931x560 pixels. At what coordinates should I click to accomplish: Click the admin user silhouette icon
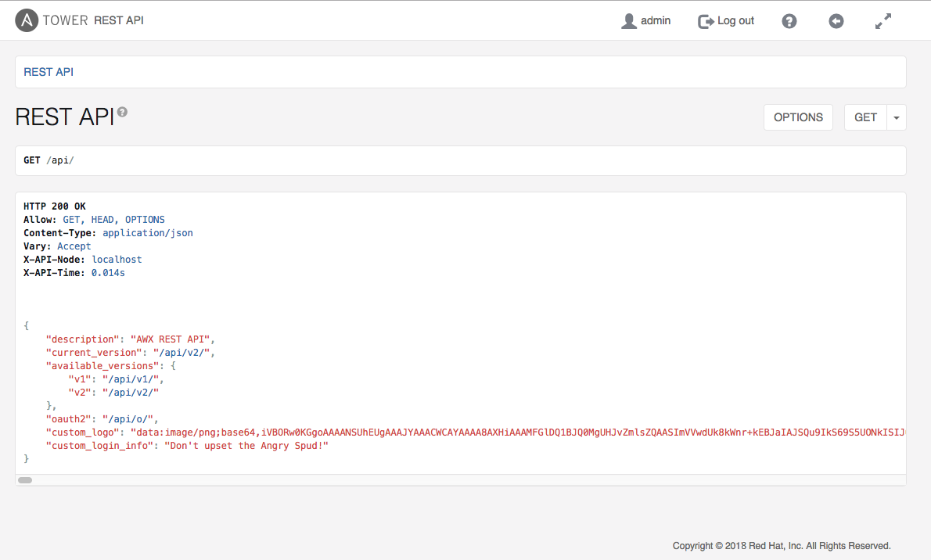(628, 21)
